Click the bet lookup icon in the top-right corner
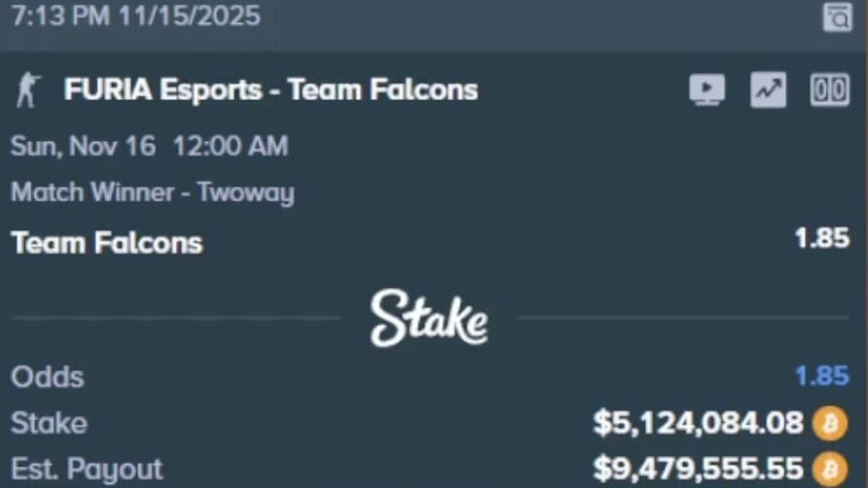Image resolution: width=868 pixels, height=488 pixels. [837, 17]
